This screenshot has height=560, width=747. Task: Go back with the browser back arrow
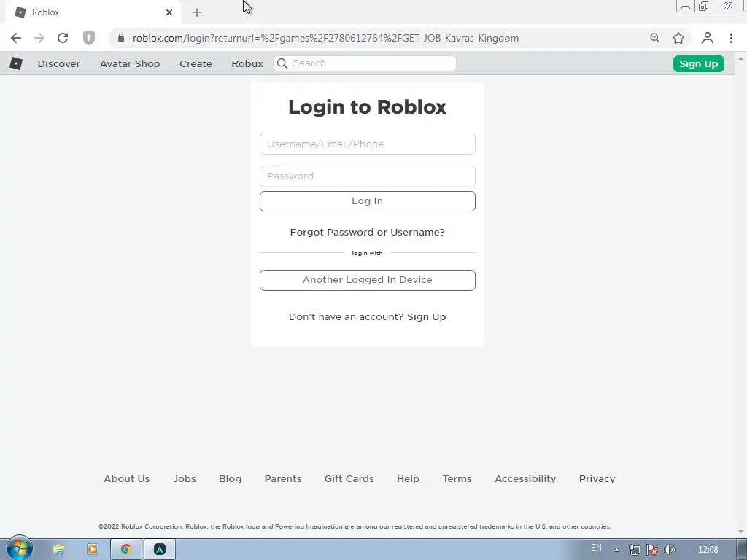tap(16, 38)
